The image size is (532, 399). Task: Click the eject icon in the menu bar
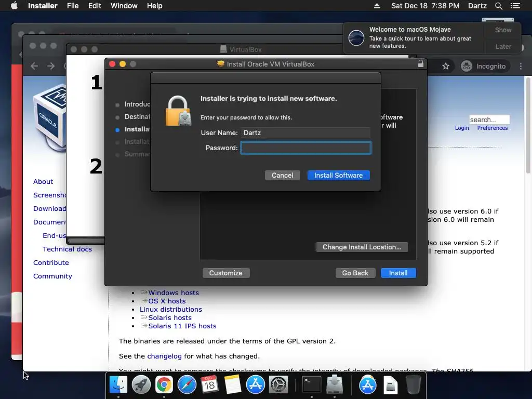[377, 6]
